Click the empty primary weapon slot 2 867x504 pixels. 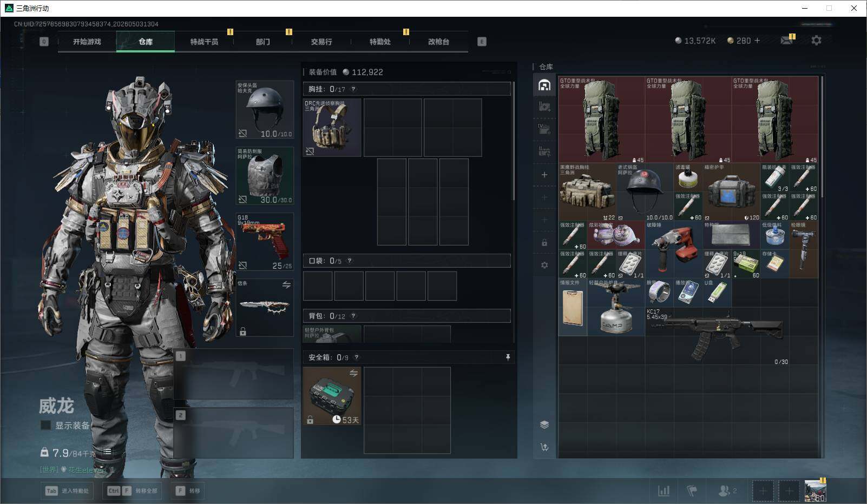[x=234, y=433]
